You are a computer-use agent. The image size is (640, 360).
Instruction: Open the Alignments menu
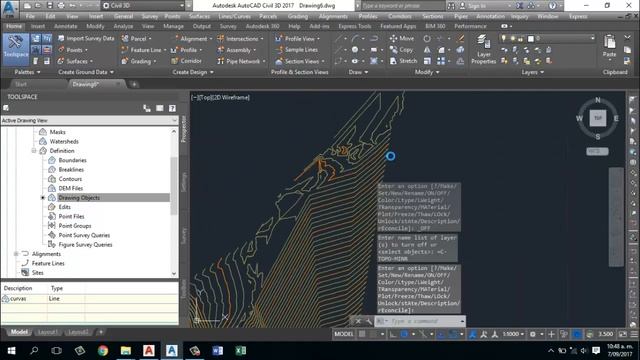(333, 17)
